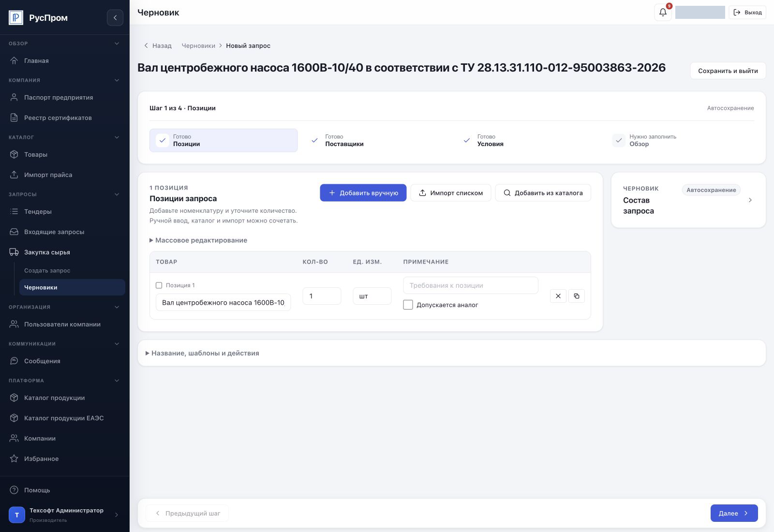Expand Название, шаблоны и действия section
This screenshot has width=774, height=532.
coord(202,353)
